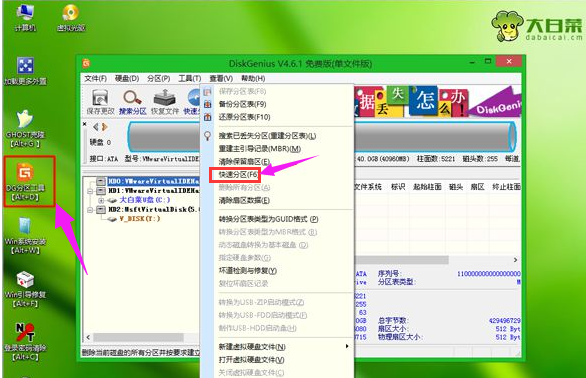Open DG分区工具 desktop icon
This screenshot has height=378, width=586.
point(25,182)
